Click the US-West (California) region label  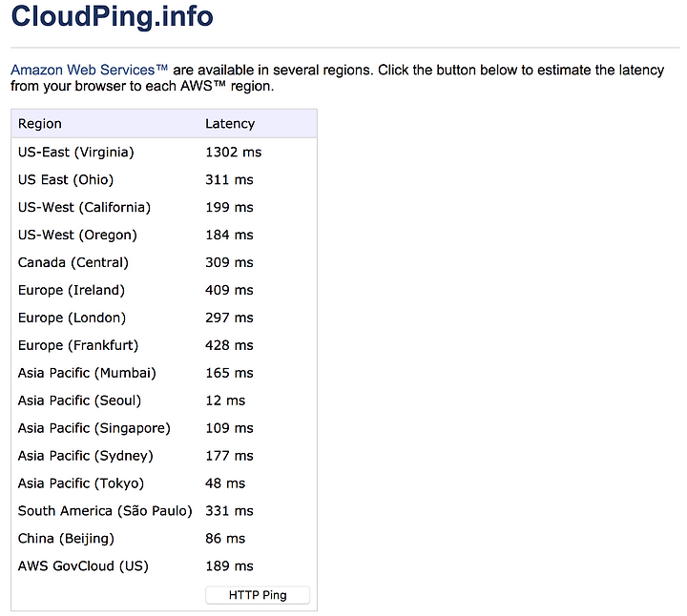click(84, 208)
